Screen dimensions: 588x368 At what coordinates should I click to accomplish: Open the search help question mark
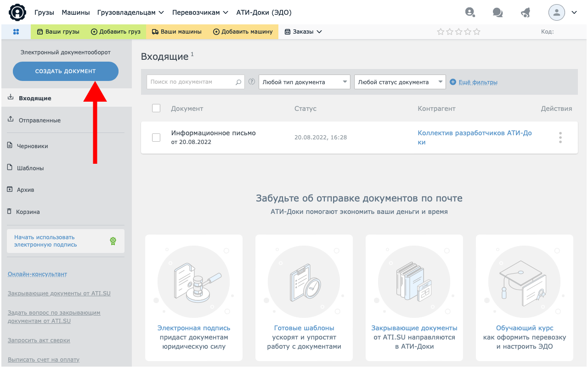(251, 82)
